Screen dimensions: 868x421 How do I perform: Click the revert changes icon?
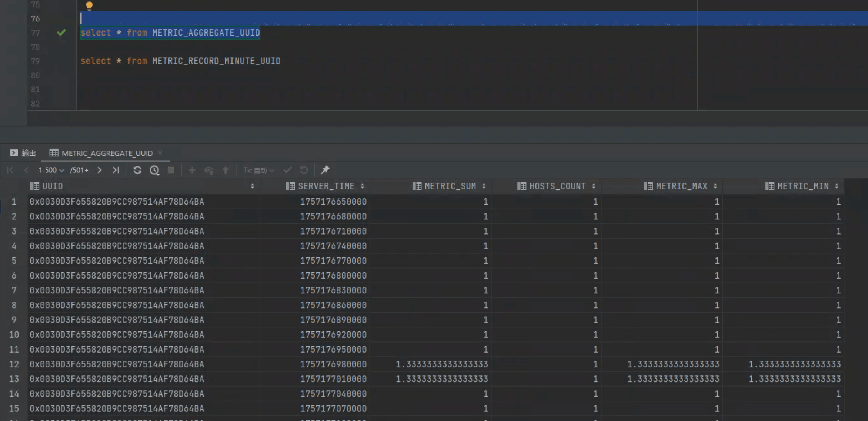tap(209, 170)
